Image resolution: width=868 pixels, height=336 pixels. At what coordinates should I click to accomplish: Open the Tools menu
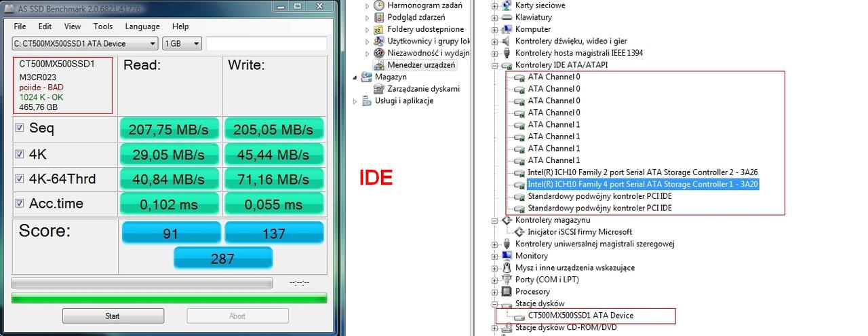point(103,26)
